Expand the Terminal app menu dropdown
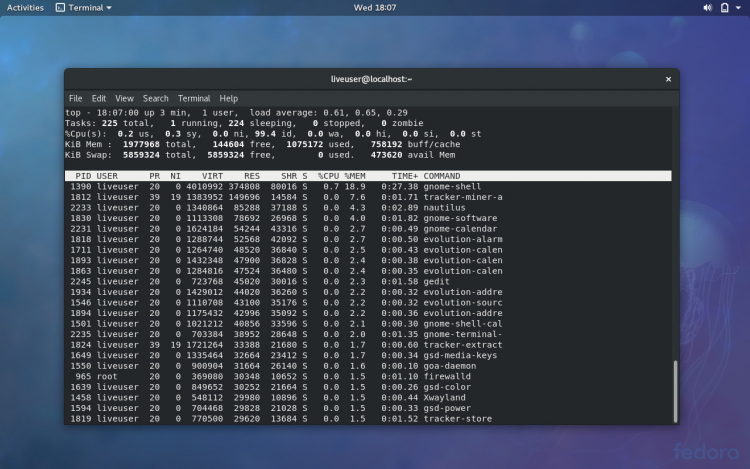The width and height of the screenshot is (750, 469). pos(108,7)
